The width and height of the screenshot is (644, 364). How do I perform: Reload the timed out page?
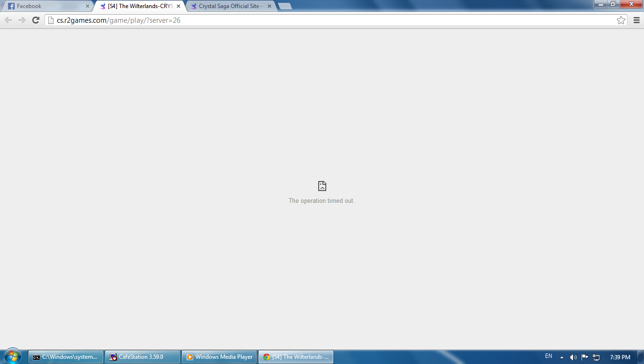click(36, 20)
